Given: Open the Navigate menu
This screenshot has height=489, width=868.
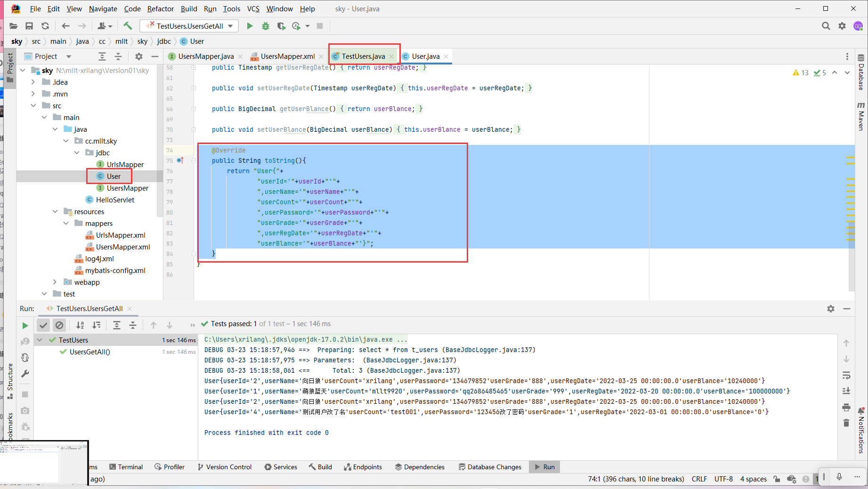Looking at the screenshot, I should point(103,8).
